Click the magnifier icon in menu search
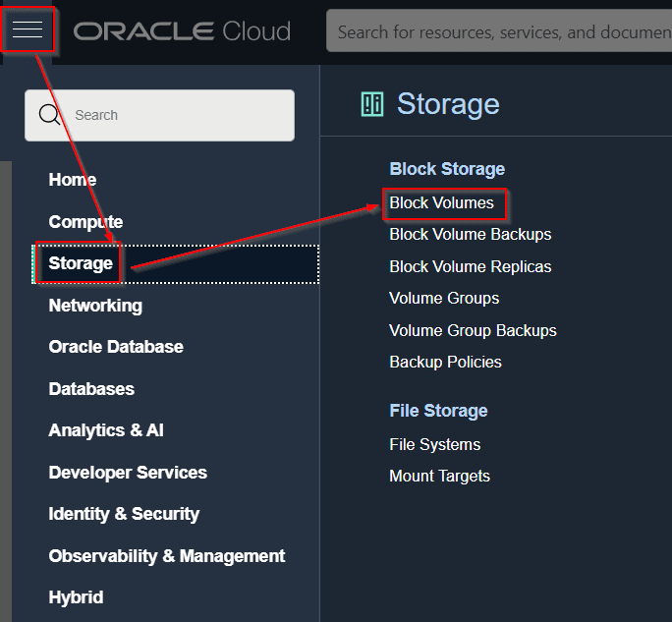 pos(50,115)
